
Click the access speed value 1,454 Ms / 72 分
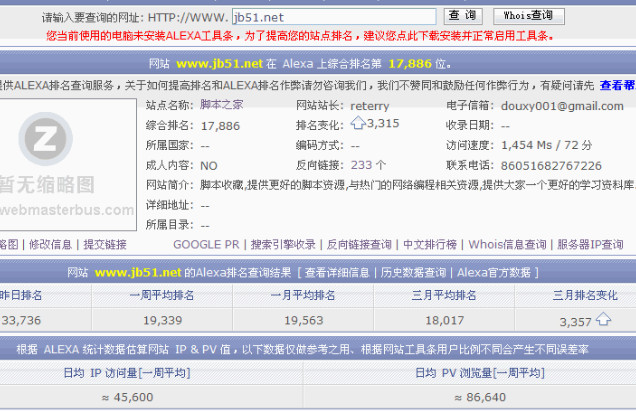pyautogui.click(x=546, y=145)
